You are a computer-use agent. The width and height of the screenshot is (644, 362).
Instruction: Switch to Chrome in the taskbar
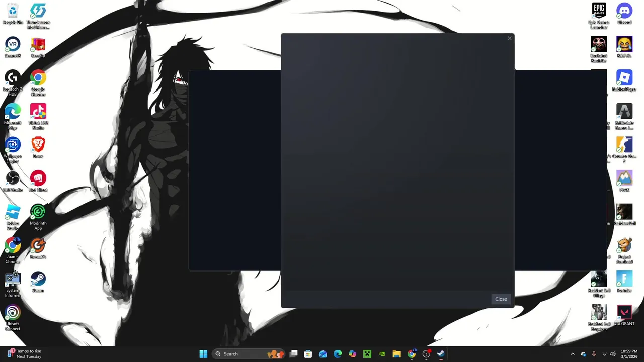coord(412,354)
